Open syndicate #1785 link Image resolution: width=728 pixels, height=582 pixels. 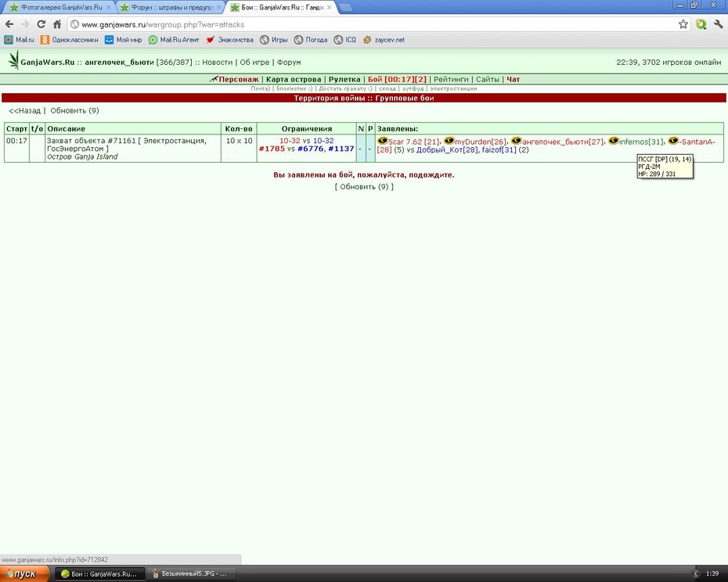pos(272,149)
